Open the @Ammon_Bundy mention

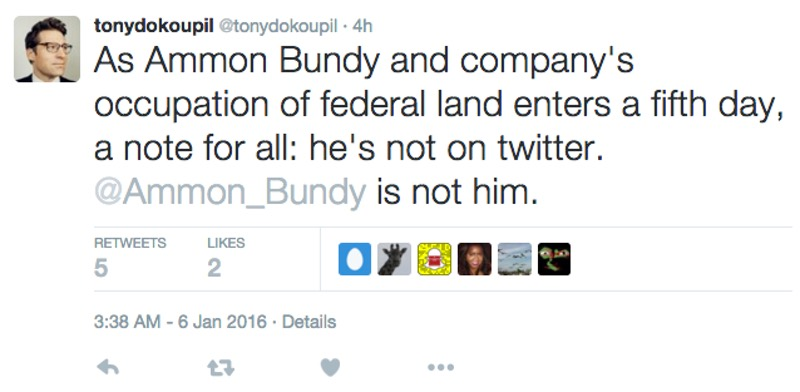tap(230, 192)
